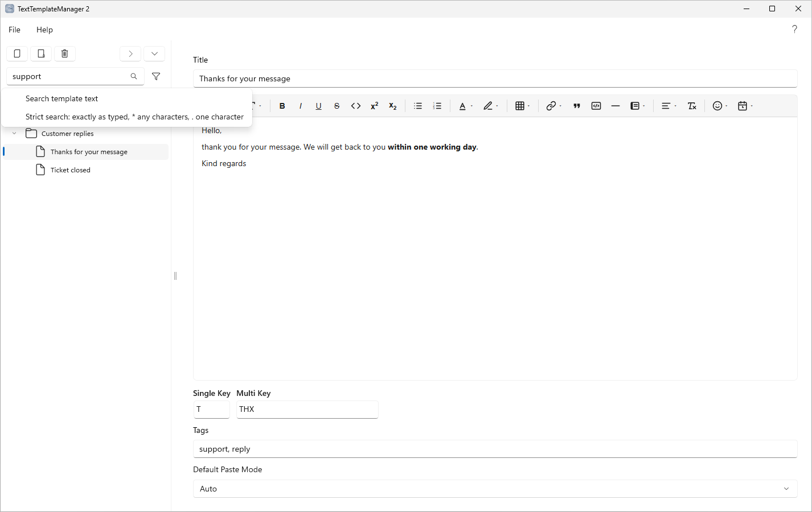Viewport: 812px width, 512px height.
Task: Open the File menu
Action: pos(15,30)
